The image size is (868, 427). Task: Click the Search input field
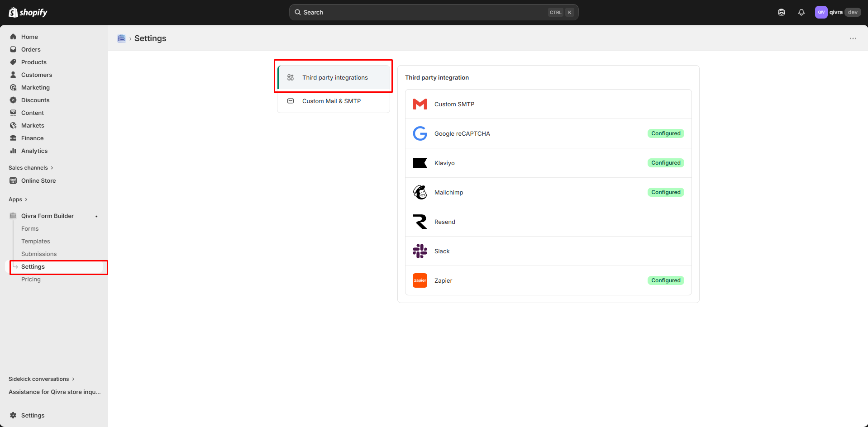(434, 12)
